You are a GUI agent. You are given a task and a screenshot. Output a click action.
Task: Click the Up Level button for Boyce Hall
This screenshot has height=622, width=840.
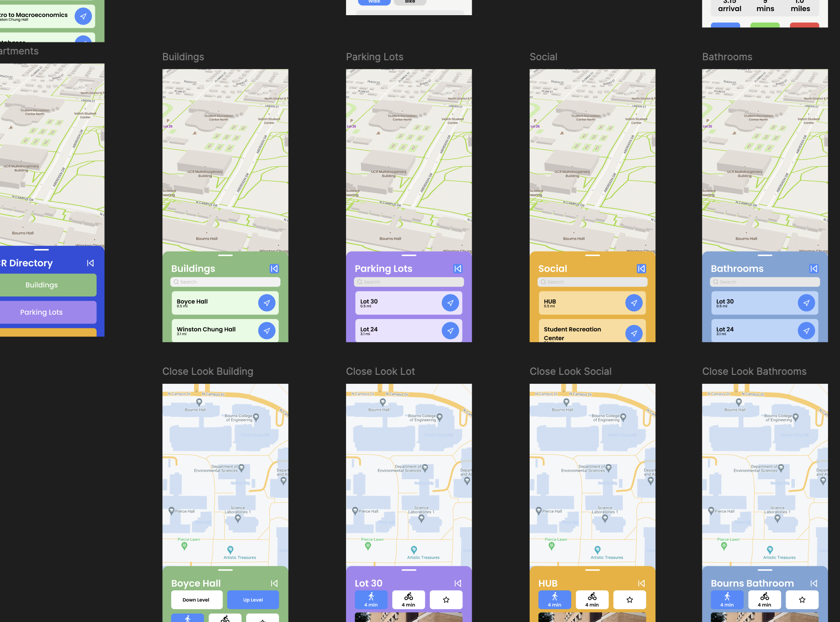pyautogui.click(x=253, y=600)
